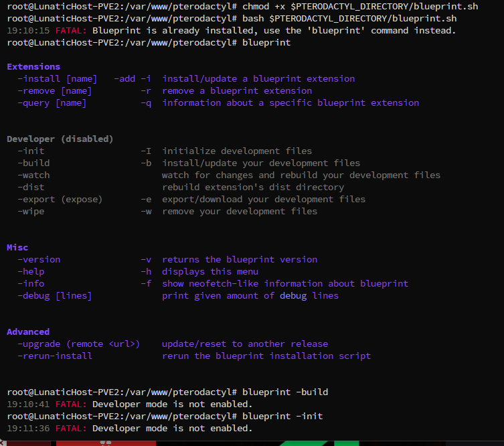Screen dimensions: 504x446
Task: Click 'remove your development files' description
Action: coord(240,212)
